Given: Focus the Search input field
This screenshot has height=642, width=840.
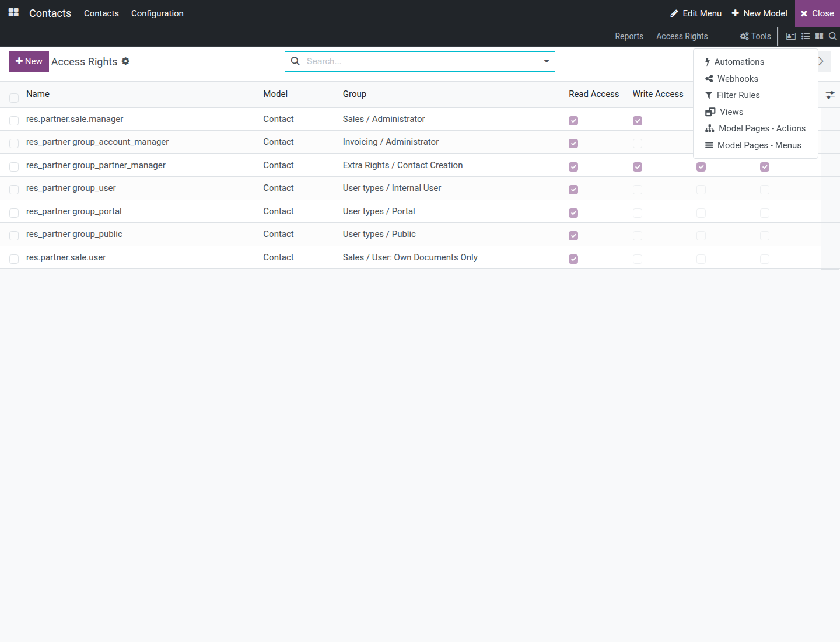Looking at the screenshot, I should [421, 61].
